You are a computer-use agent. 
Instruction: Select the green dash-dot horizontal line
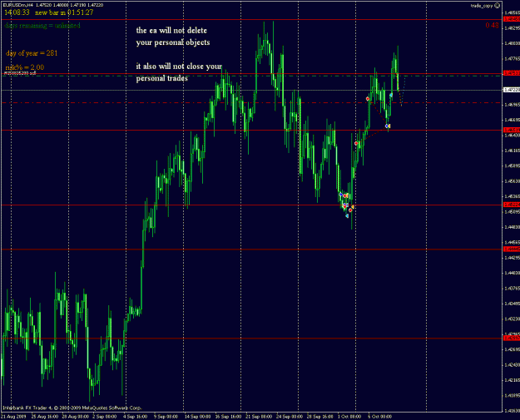click(x=251, y=76)
